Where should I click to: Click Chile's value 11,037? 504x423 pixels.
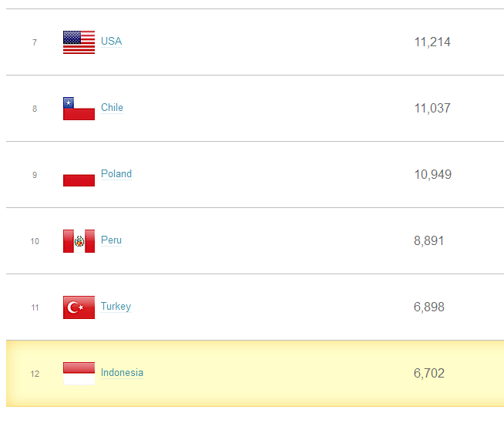pyautogui.click(x=432, y=109)
